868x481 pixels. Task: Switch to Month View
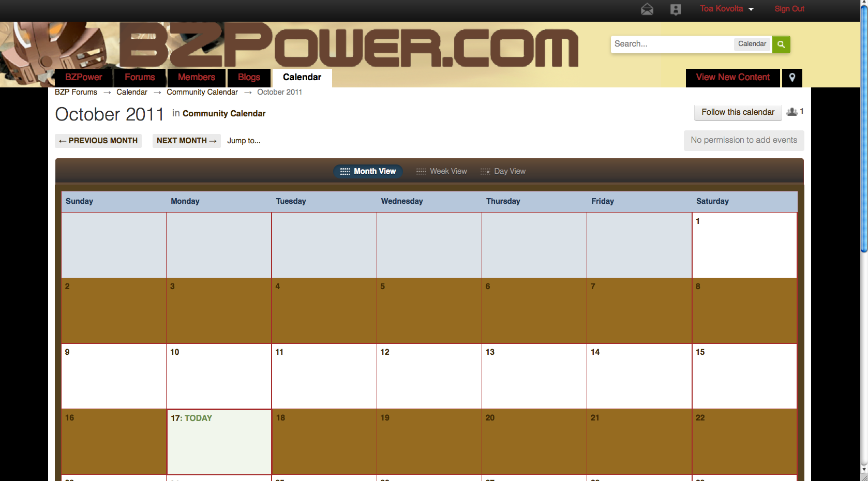click(x=368, y=171)
